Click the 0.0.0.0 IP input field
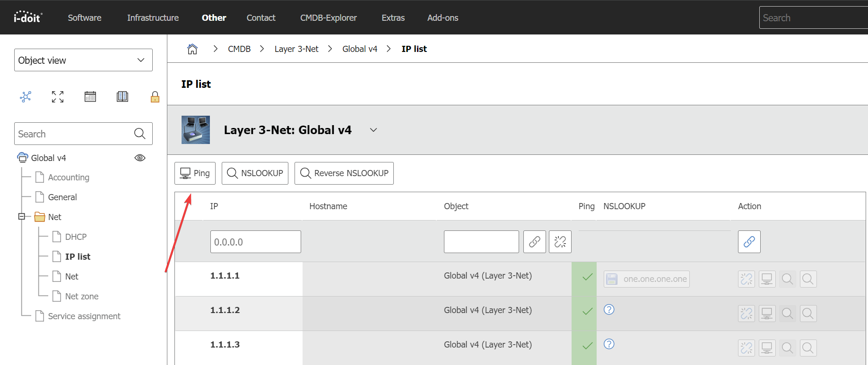 255,242
